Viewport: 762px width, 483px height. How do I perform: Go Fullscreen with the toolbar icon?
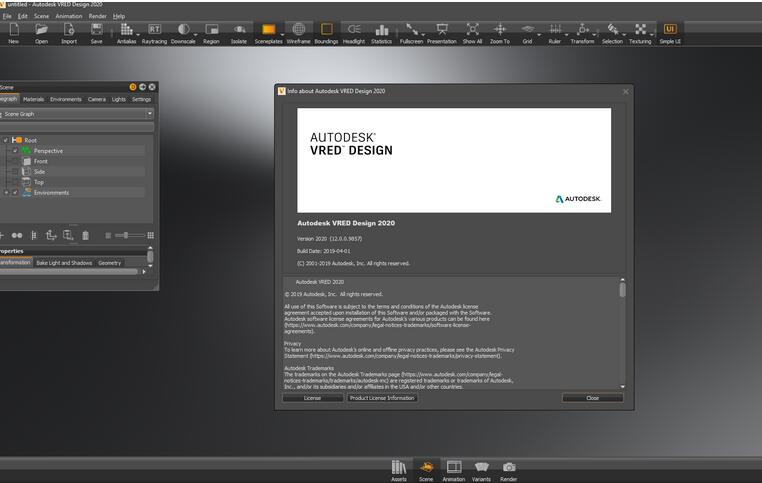point(411,30)
